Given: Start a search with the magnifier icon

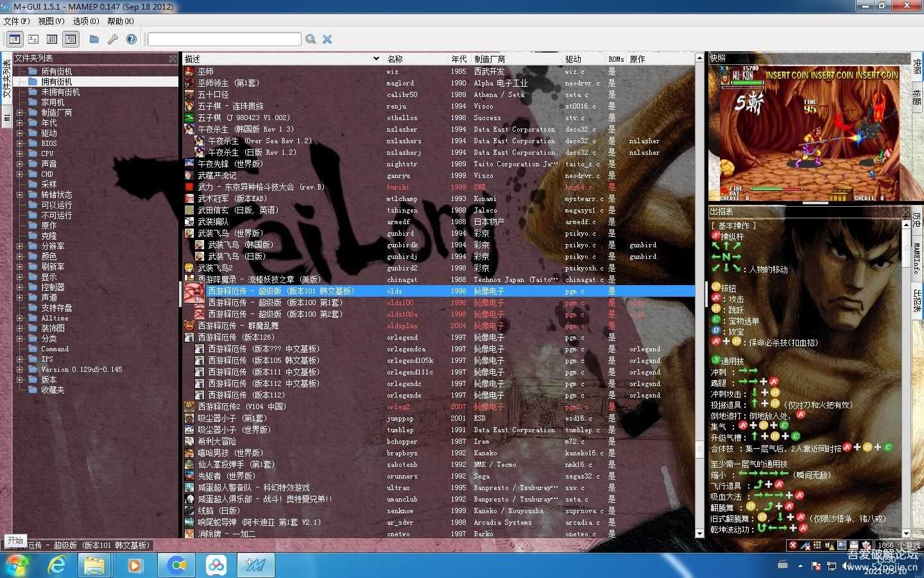Looking at the screenshot, I should (x=311, y=39).
